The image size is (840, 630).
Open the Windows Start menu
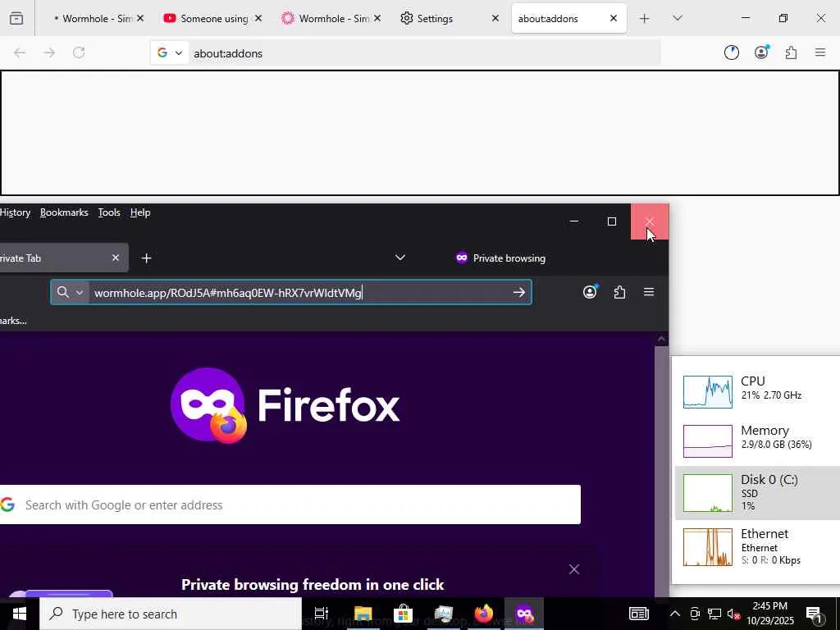click(x=20, y=614)
